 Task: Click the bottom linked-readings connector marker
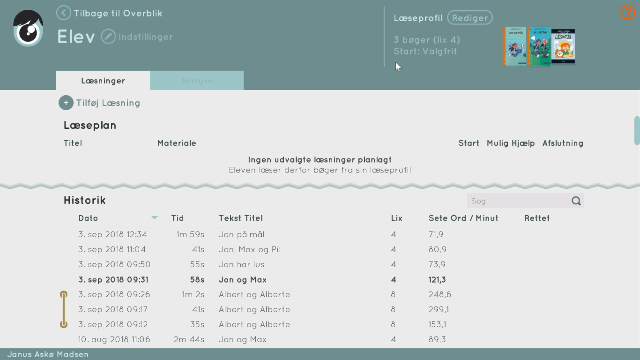(64, 324)
